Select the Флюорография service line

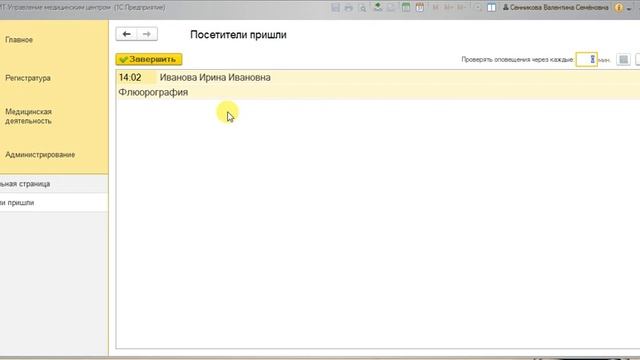tap(378, 92)
